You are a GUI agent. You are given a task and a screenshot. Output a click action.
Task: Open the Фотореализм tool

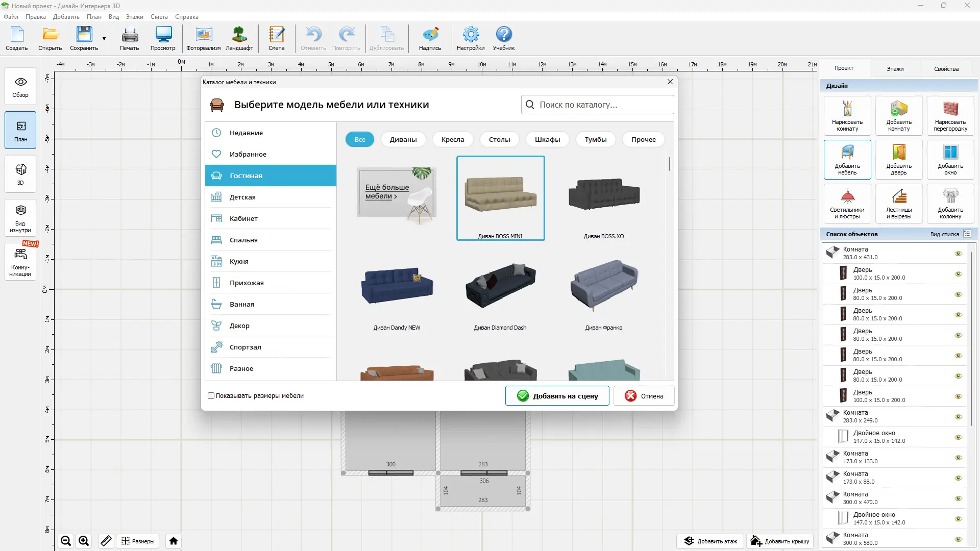click(x=203, y=38)
